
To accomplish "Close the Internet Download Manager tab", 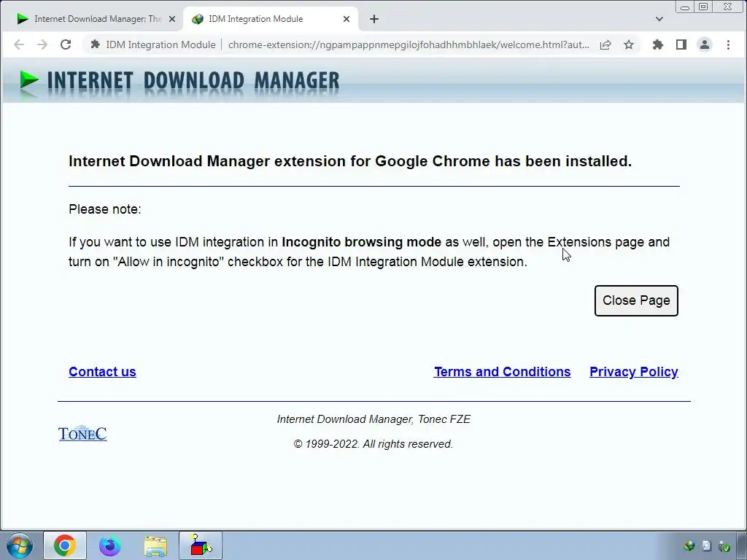I will [172, 19].
